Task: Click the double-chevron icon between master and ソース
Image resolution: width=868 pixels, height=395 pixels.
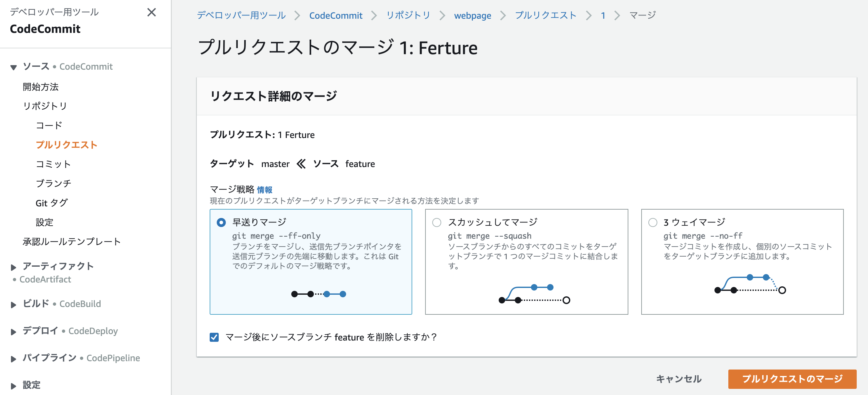Action: pyautogui.click(x=301, y=164)
